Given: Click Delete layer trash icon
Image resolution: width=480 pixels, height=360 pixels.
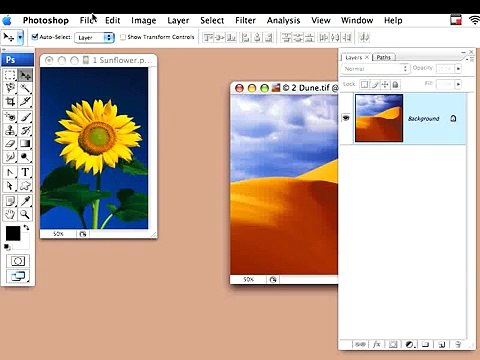Looking at the screenshot, I should click(x=458, y=344).
